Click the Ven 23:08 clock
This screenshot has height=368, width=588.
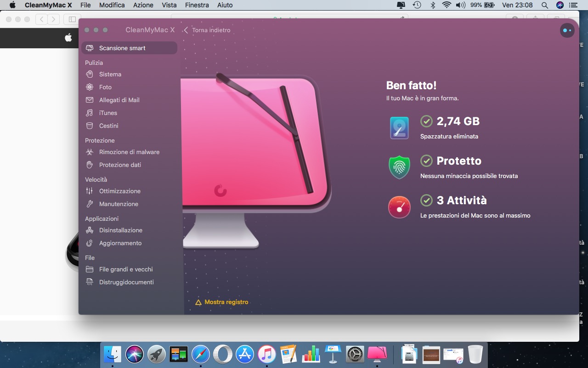coord(517,5)
